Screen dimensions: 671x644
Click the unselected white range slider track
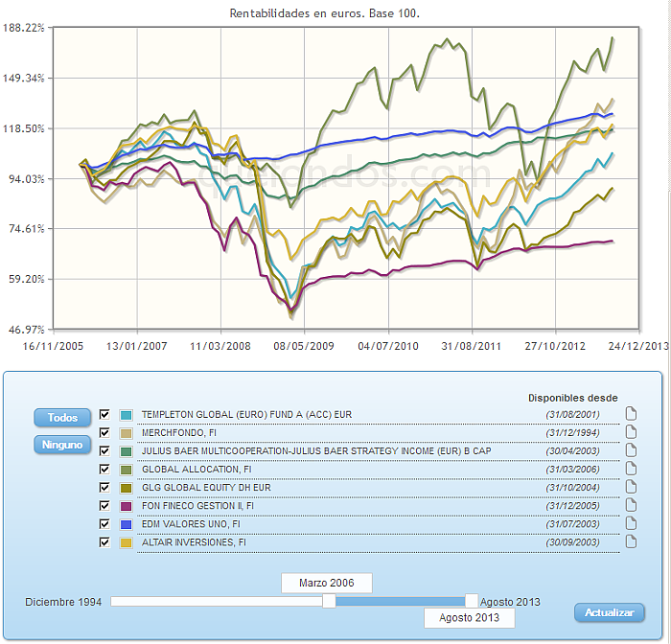[x=217, y=601]
